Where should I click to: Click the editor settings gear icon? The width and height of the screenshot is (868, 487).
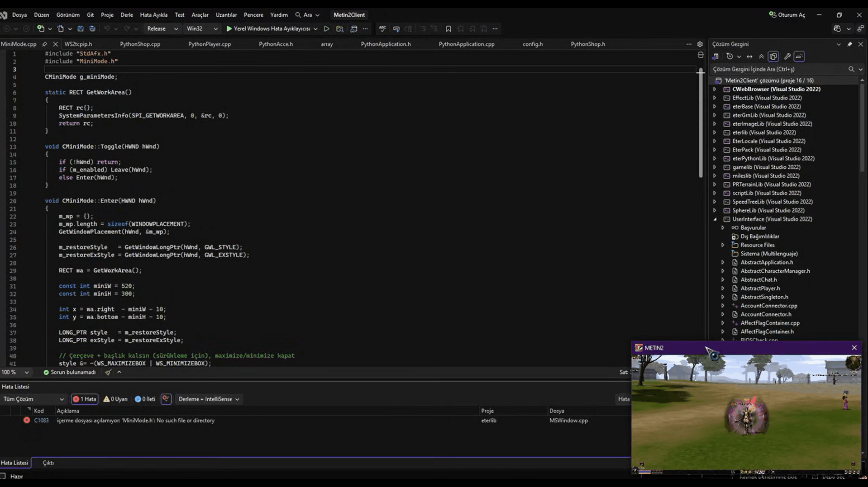click(x=700, y=44)
